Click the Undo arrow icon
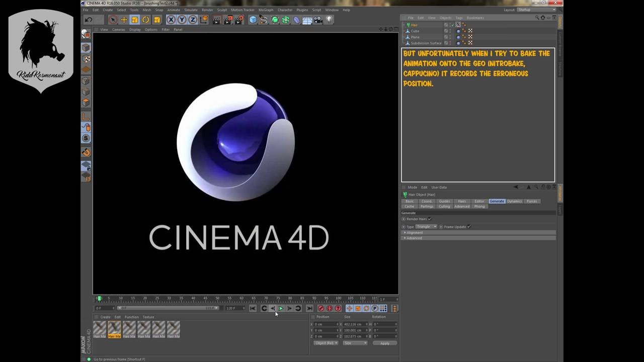Viewport: 644px width, 362px height. pos(89,20)
